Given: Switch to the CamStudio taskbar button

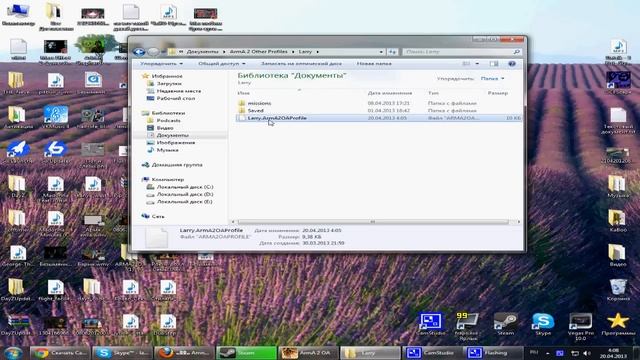Looking at the screenshot, I should 433,353.
